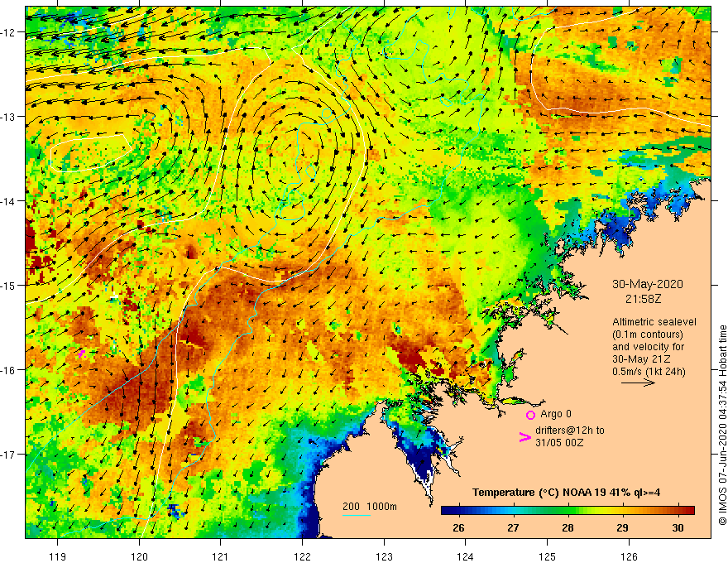728x563 pixels.
Task: Click the longitude axis label '120'
Action: tap(139, 556)
